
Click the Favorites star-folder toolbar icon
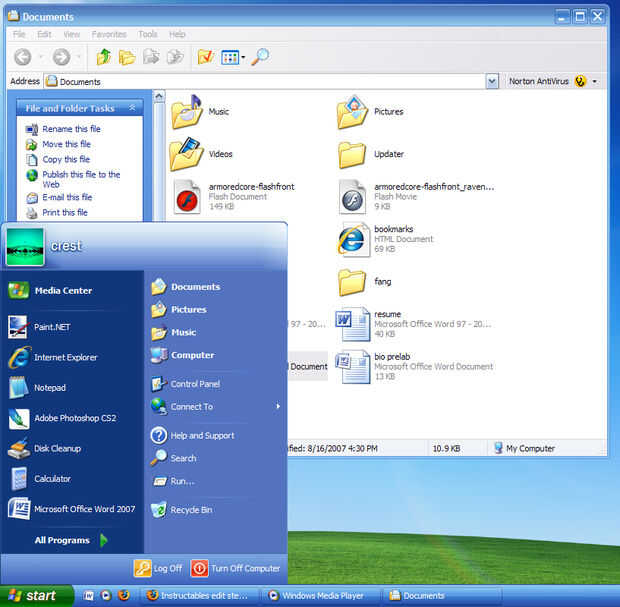point(206,57)
